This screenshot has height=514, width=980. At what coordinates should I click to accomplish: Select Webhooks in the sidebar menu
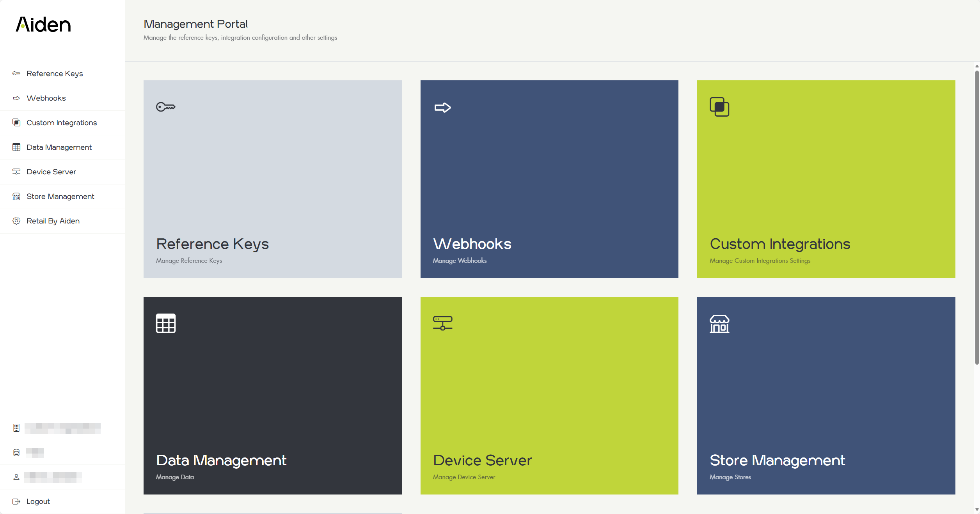pos(46,98)
